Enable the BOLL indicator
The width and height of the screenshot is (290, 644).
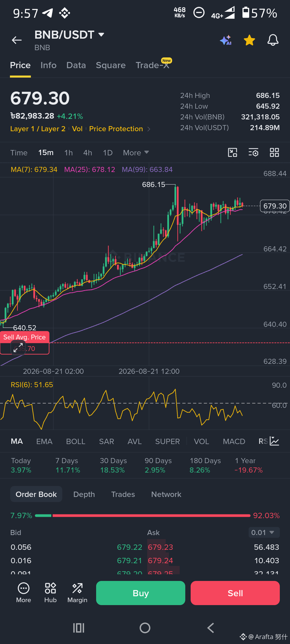point(76,441)
